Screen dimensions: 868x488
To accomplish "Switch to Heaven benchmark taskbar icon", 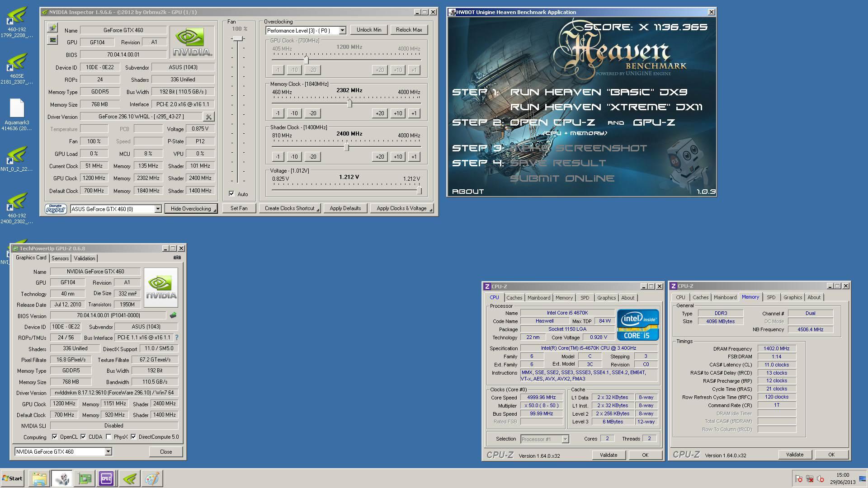I will [x=61, y=479].
